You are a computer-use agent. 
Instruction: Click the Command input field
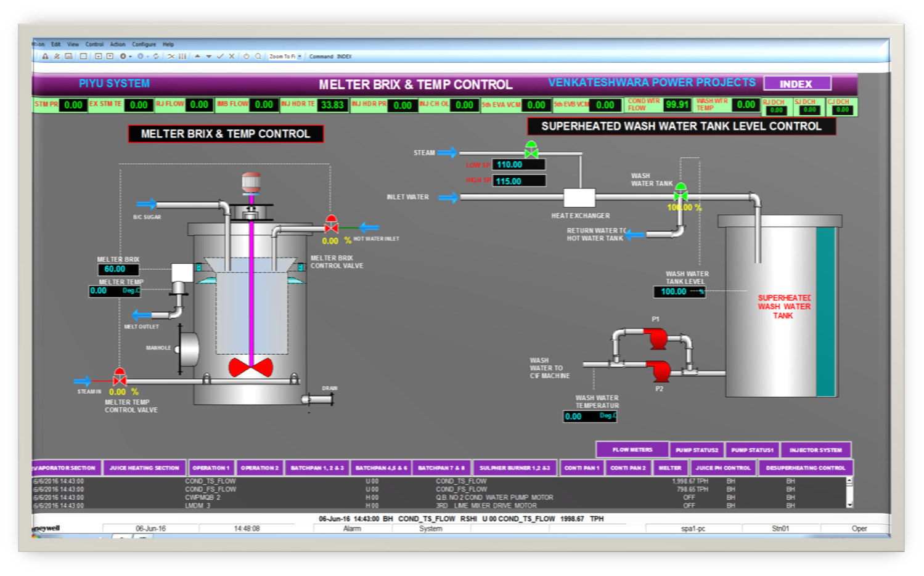[345, 56]
